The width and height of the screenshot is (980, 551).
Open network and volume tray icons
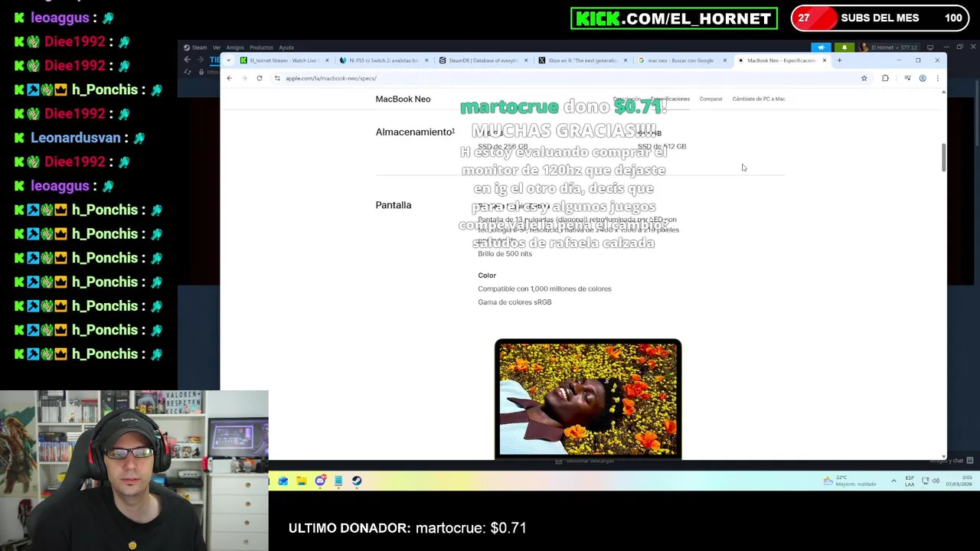click(x=930, y=481)
